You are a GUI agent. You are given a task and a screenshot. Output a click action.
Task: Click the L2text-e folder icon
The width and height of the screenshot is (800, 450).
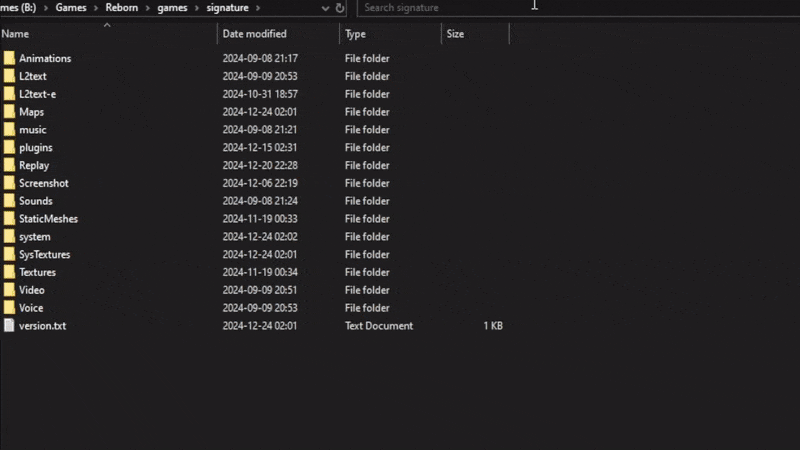tap(9, 94)
